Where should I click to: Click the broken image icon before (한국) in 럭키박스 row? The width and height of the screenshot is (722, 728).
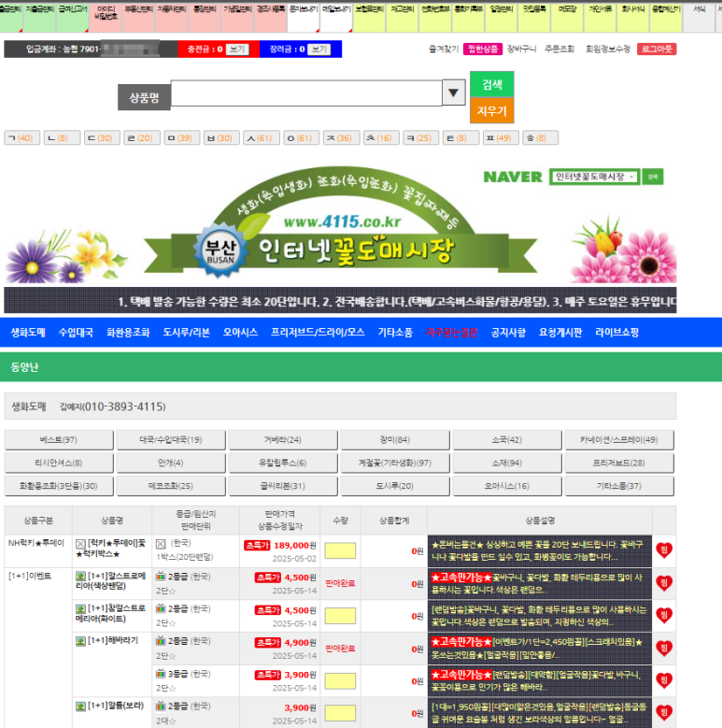coord(161,544)
